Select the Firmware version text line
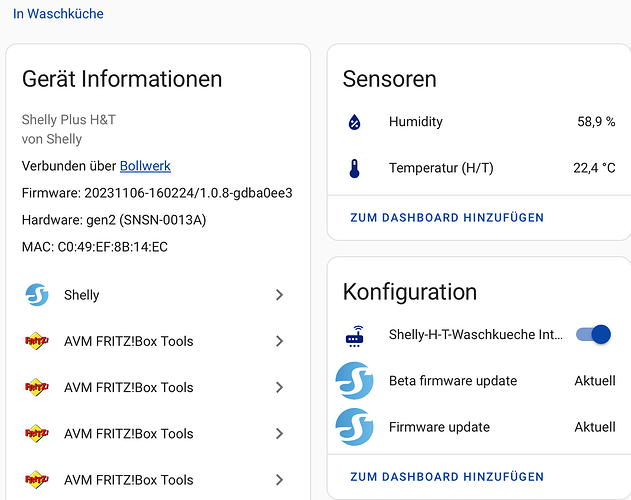 [157, 193]
